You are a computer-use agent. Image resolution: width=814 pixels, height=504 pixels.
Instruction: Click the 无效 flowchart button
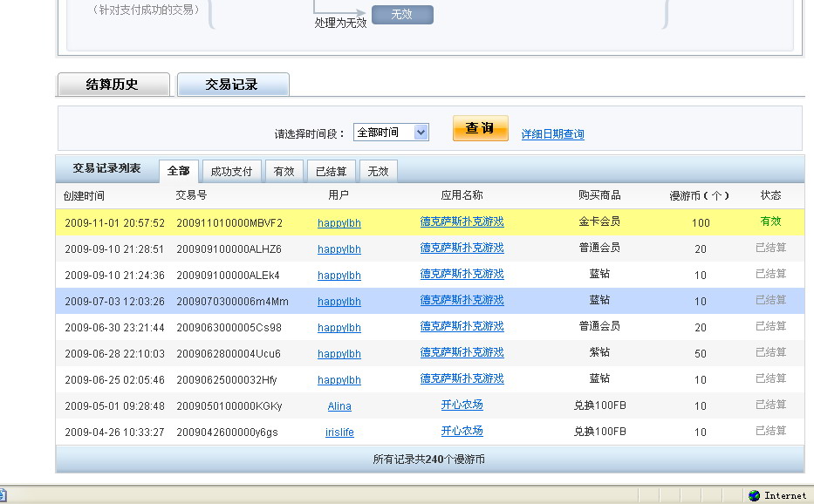401,15
